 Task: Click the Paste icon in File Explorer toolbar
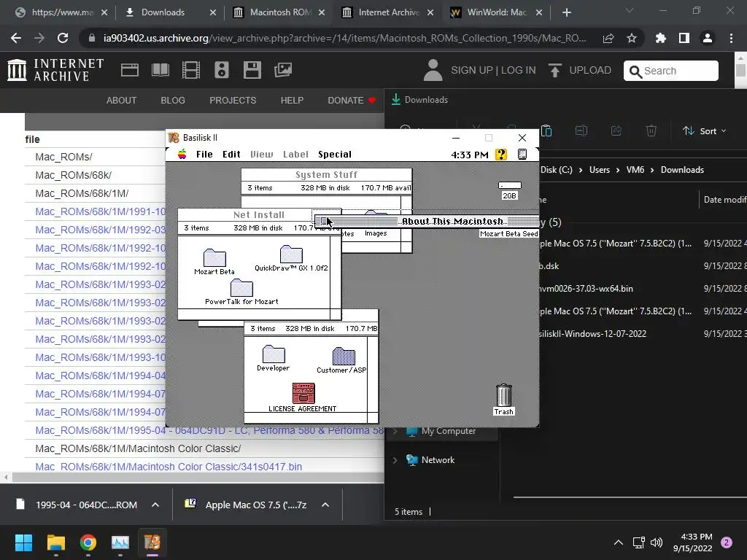(x=546, y=131)
